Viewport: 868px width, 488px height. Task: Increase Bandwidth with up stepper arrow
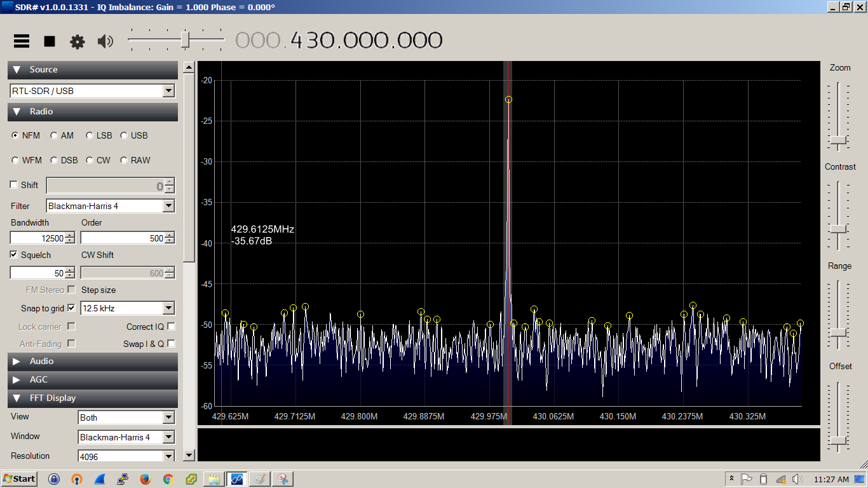pyautogui.click(x=70, y=235)
